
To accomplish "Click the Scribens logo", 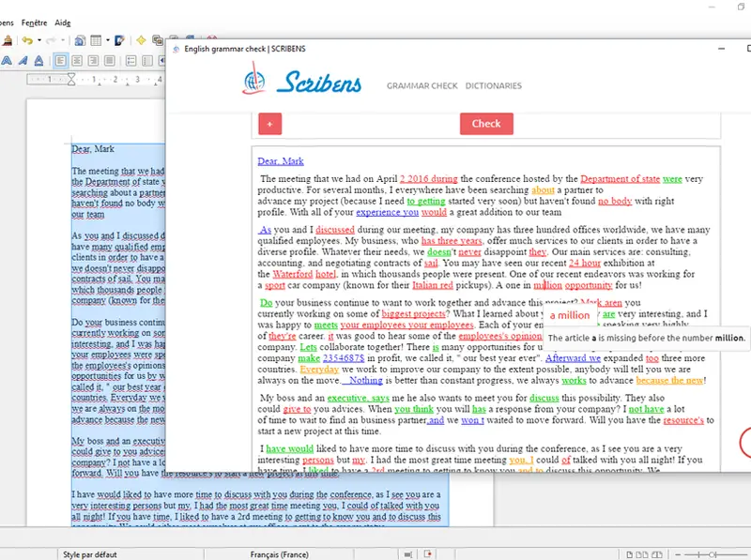I will (301, 79).
